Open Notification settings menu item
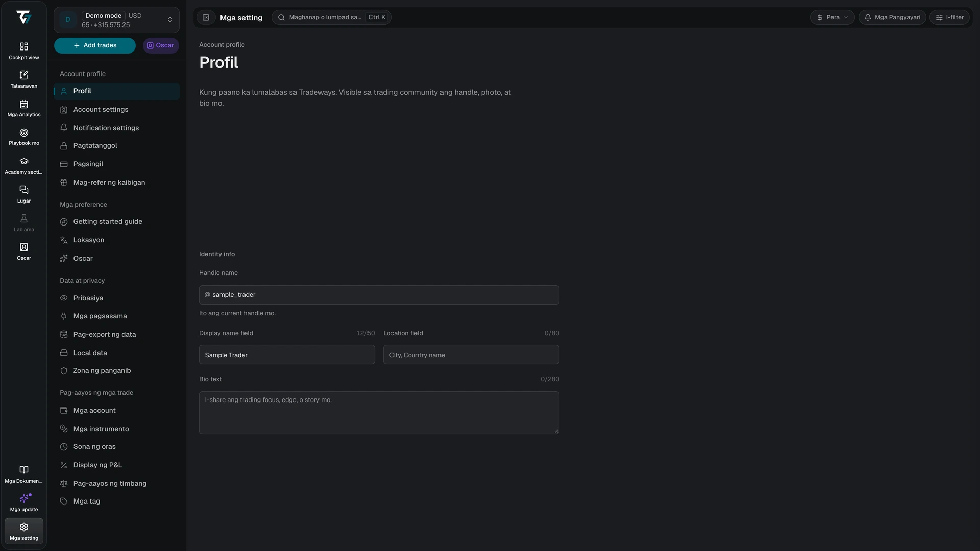This screenshot has height=551, width=980. 116,128
